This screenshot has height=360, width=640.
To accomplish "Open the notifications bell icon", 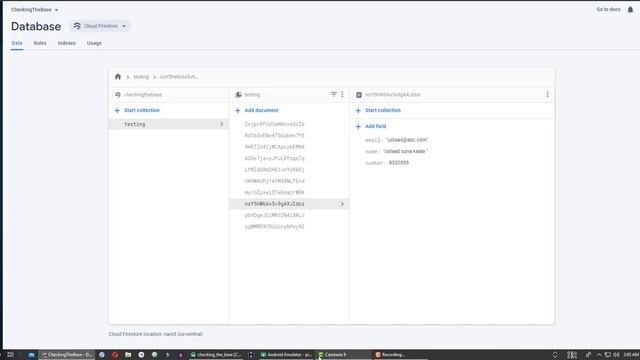I will (630, 10).
